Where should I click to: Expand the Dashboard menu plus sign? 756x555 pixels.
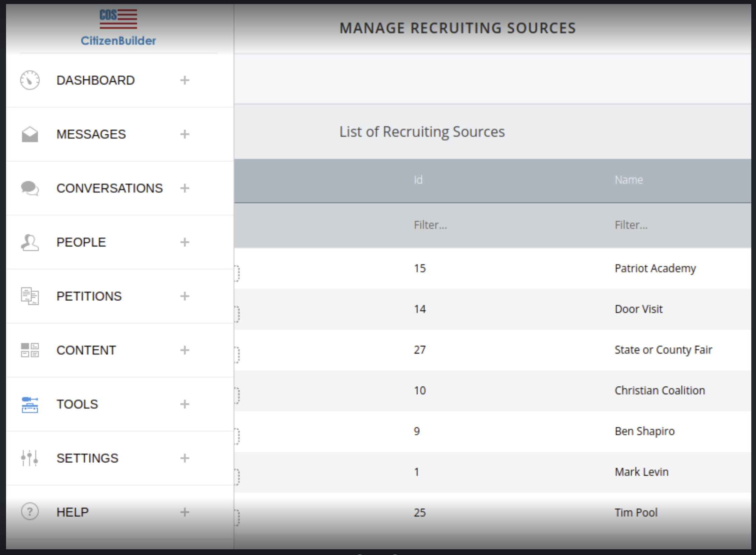pos(184,80)
